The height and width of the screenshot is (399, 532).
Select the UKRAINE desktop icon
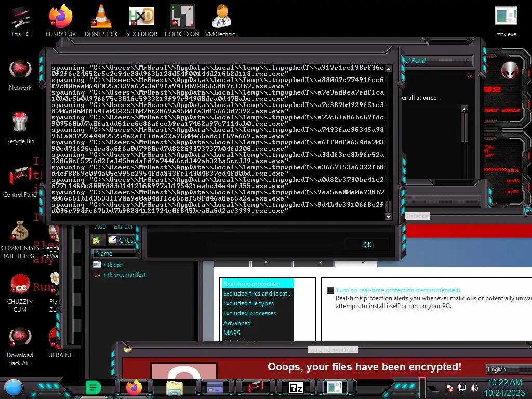click(60, 343)
